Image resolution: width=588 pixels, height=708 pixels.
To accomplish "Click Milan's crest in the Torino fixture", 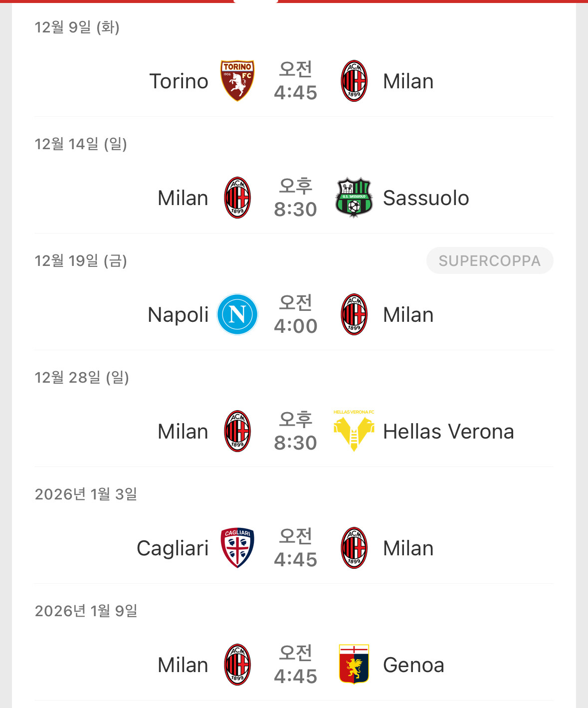I will tap(354, 81).
